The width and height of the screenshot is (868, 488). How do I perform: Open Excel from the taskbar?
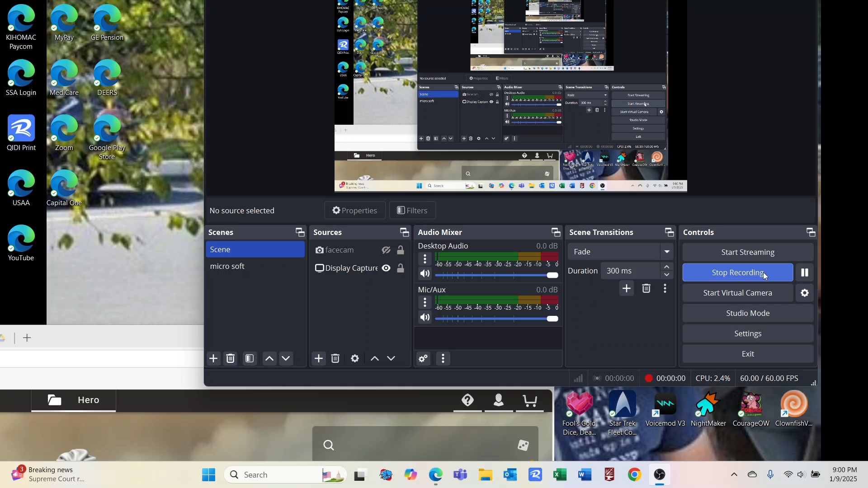[560, 475]
